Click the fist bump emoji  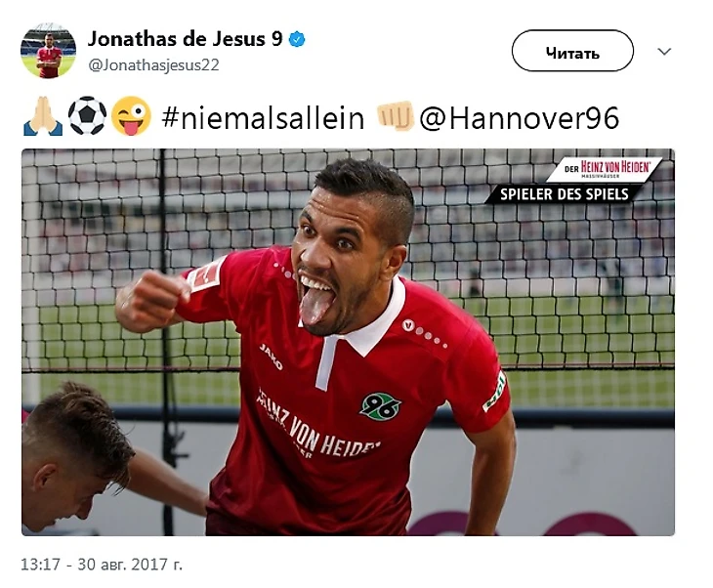(x=396, y=116)
